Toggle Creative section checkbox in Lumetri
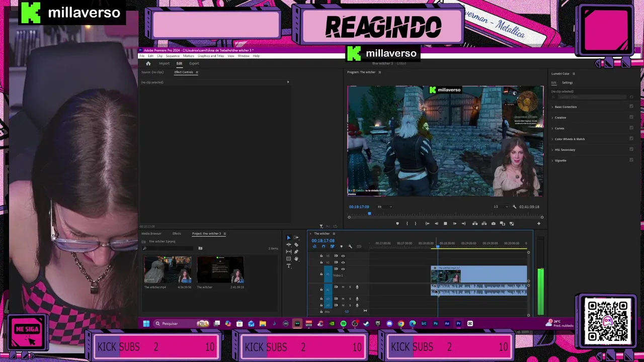Image resolution: width=644 pixels, height=362 pixels. click(x=631, y=117)
